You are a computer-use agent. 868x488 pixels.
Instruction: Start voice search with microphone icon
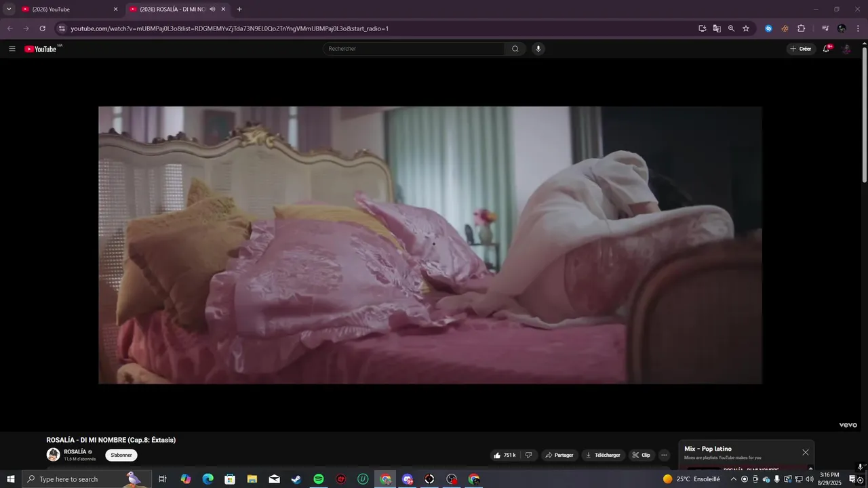538,49
